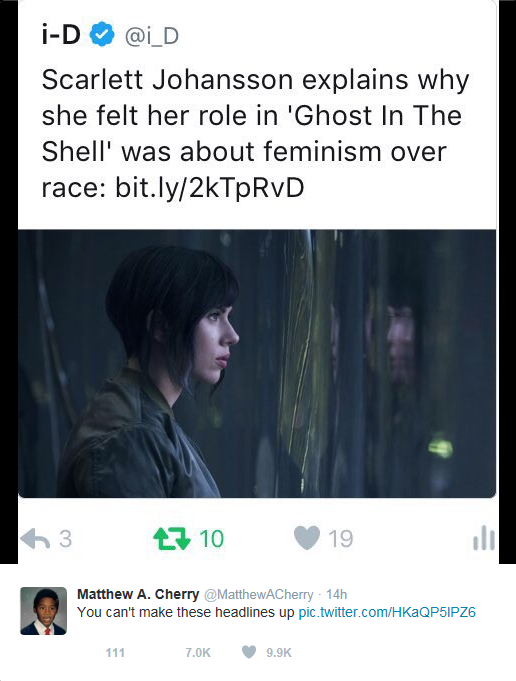Viewport: 516px width, 681px height.
Task: Open Matthew A. Cherry's profile picture
Action: [x=43, y=611]
